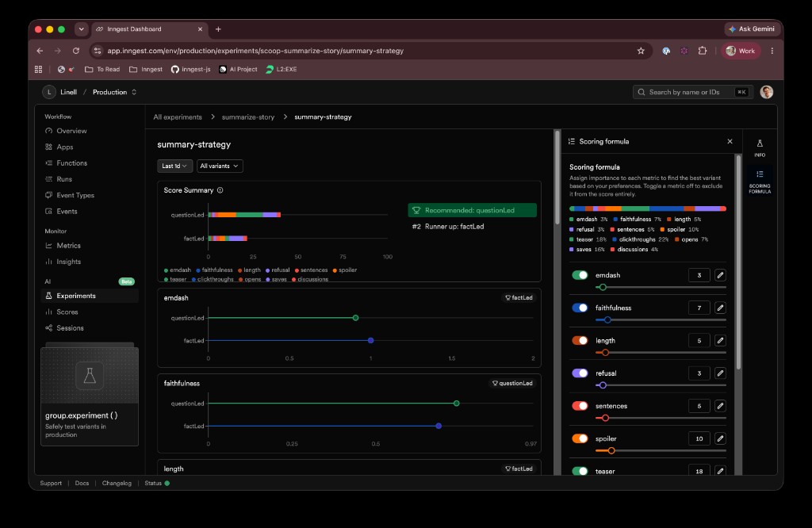Toggle the faithfulness metric switch
This screenshot has height=528, width=812.
pyautogui.click(x=580, y=308)
